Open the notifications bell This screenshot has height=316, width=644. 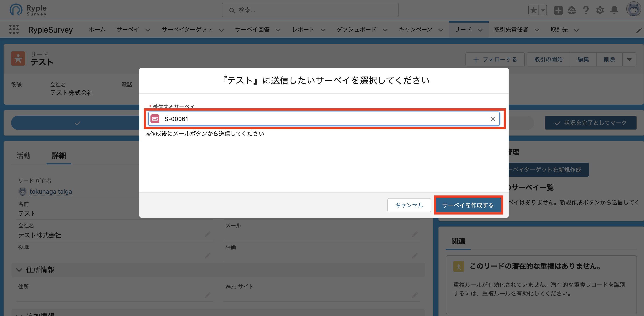(614, 10)
